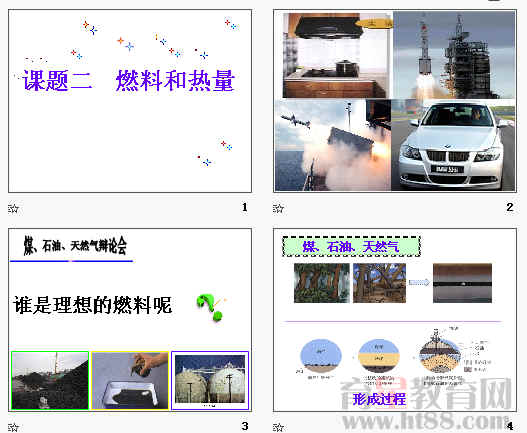The height and width of the screenshot is (433, 527).
Task: Click the 谁是理想的燃料呢 heading text
Action: coord(93,305)
